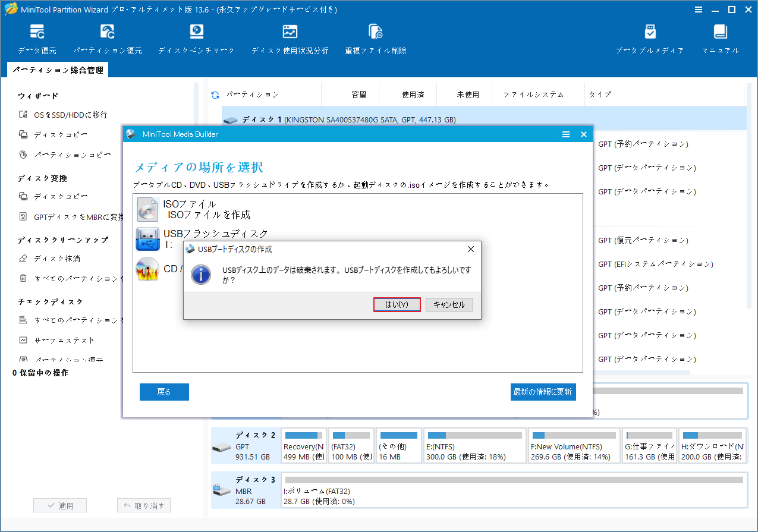Select the CD/DVD burner icon
Image resolution: width=758 pixels, height=532 pixels.
click(147, 269)
